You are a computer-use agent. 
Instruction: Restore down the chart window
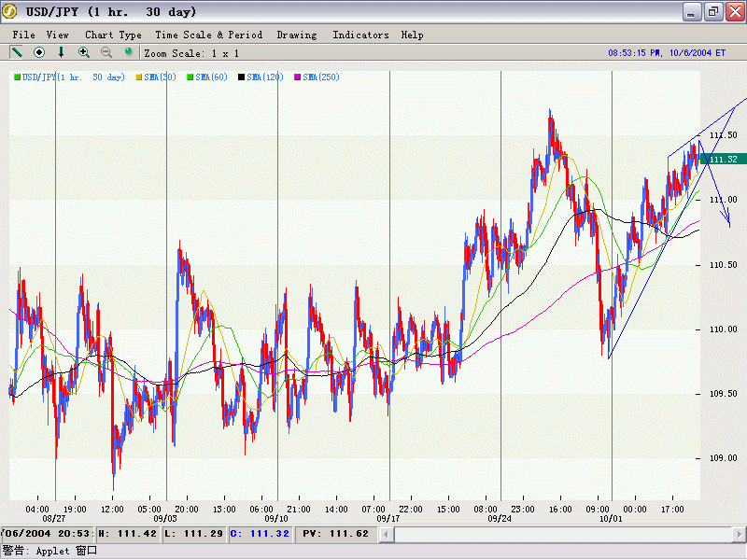point(712,12)
